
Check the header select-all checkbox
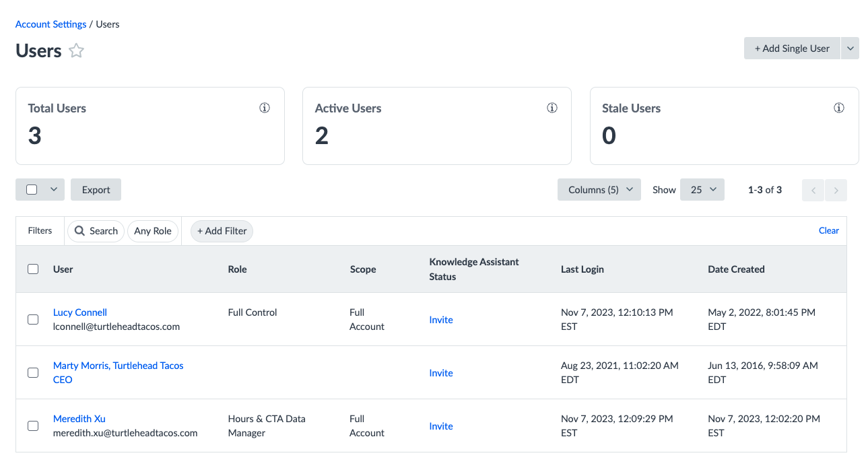pyautogui.click(x=33, y=269)
